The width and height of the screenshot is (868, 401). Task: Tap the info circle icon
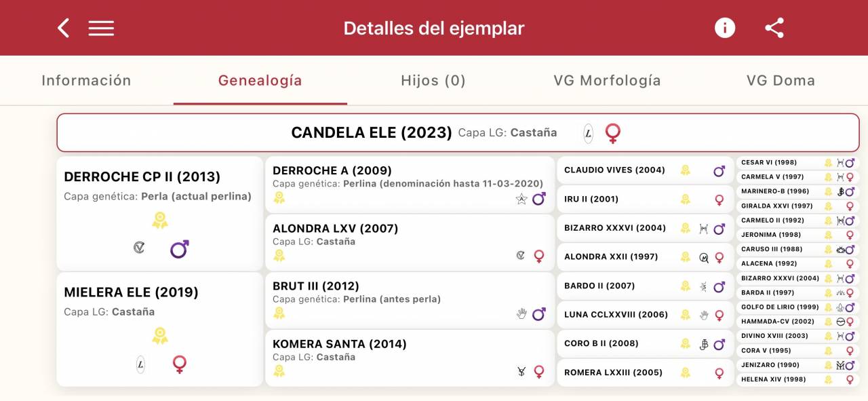[725, 28]
